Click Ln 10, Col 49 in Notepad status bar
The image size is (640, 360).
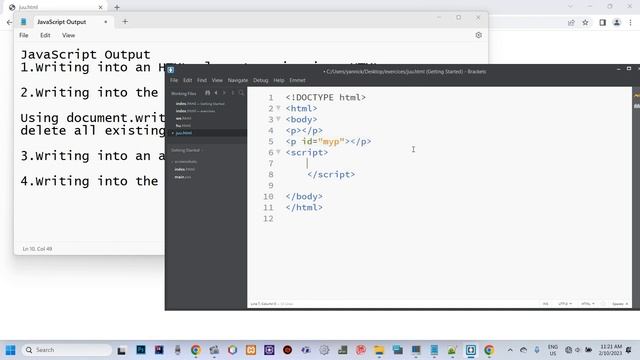[37, 249]
